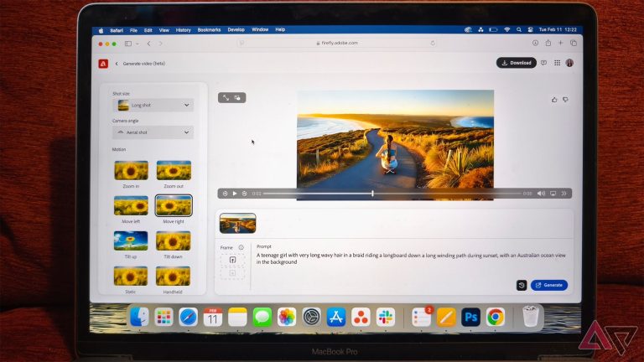This screenshot has height=362, width=644.
Task: Expand the video preview to fullscreen
Action: pyautogui.click(x=226, y=98)
